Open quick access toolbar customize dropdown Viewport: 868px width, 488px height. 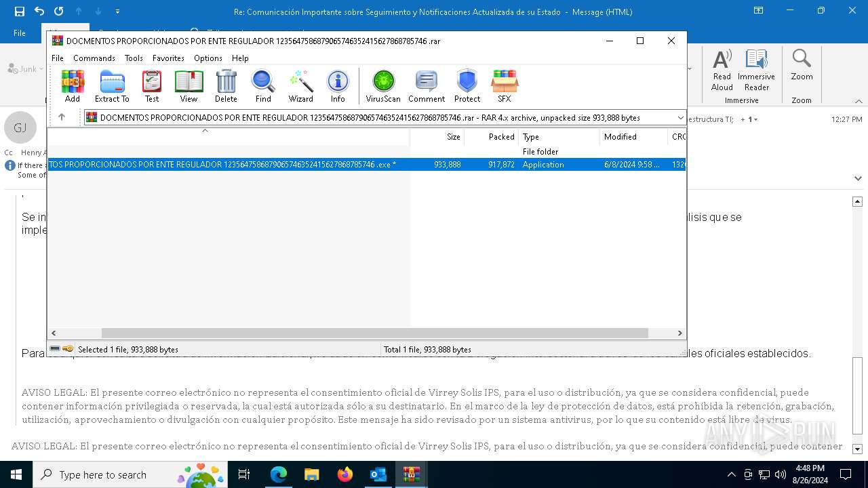click(117, 12)
